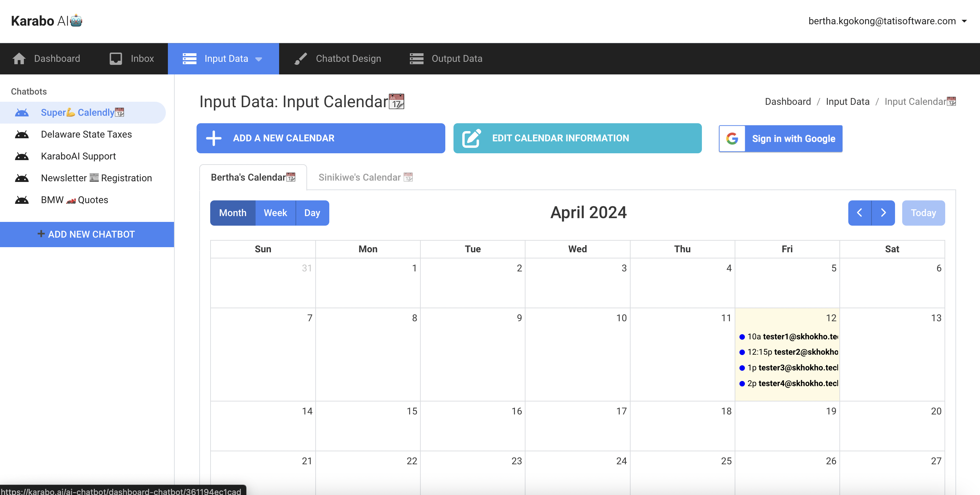Go to the next month arrow
The image size is (980, 495).
pos(883,213)
